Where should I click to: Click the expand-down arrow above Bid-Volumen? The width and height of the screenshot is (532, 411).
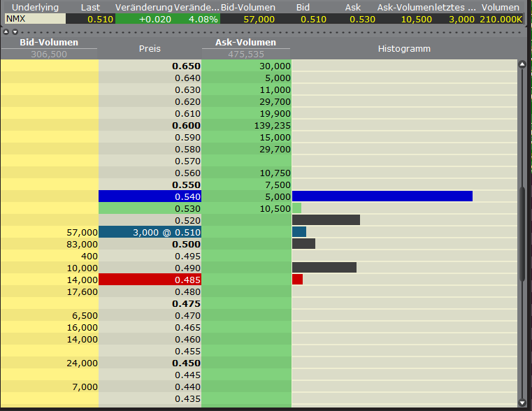pos(14,32)
